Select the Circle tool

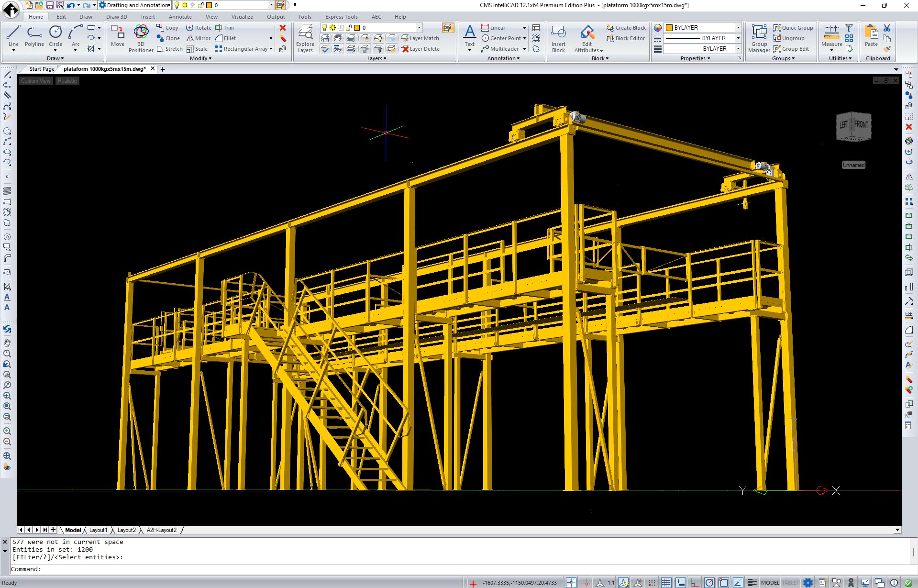(55, 36)
